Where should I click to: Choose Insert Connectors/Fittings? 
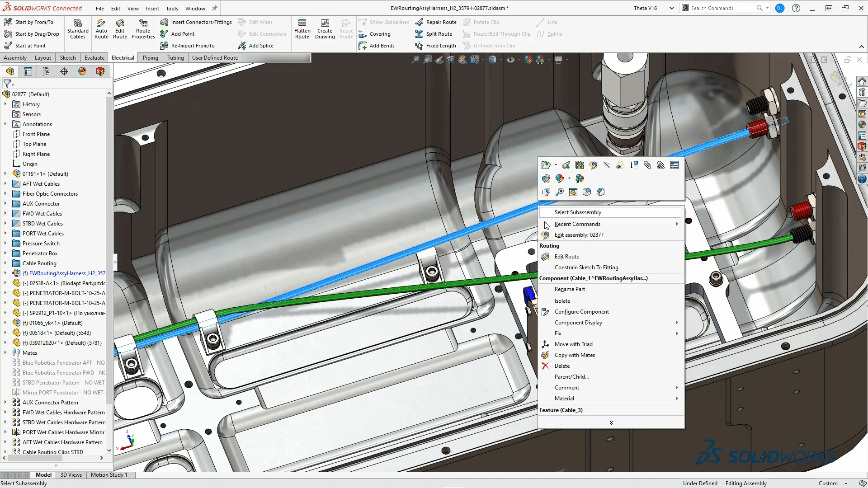(x=196, y=22)
